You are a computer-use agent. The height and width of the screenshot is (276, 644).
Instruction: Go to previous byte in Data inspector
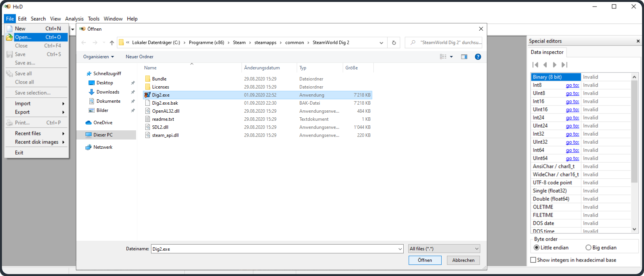(545, 65)
